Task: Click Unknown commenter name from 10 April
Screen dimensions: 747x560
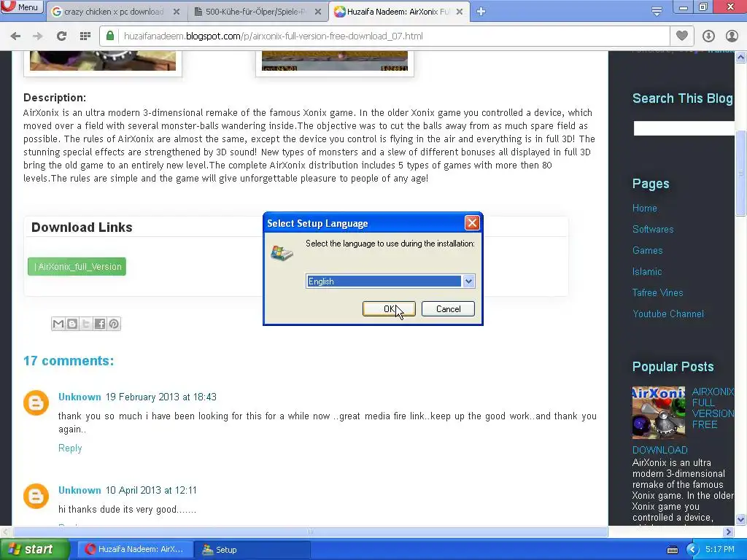Action: [x=80, y=490]
